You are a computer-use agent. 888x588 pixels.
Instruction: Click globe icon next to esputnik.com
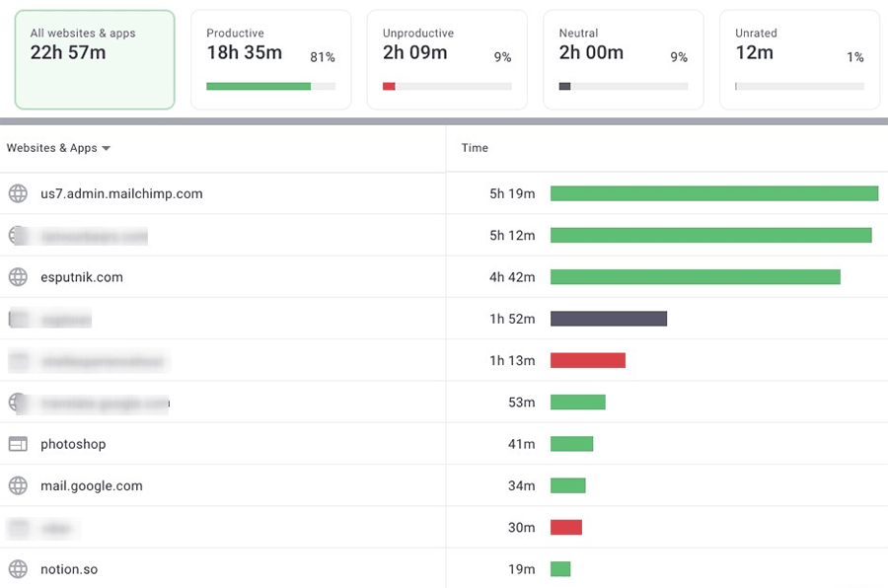coord(18,277)
